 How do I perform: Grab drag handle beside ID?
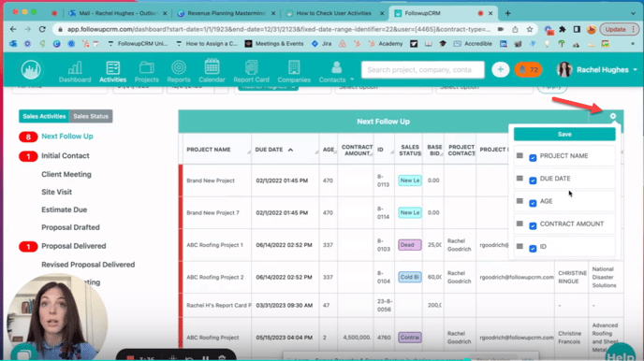coord(520,247)
